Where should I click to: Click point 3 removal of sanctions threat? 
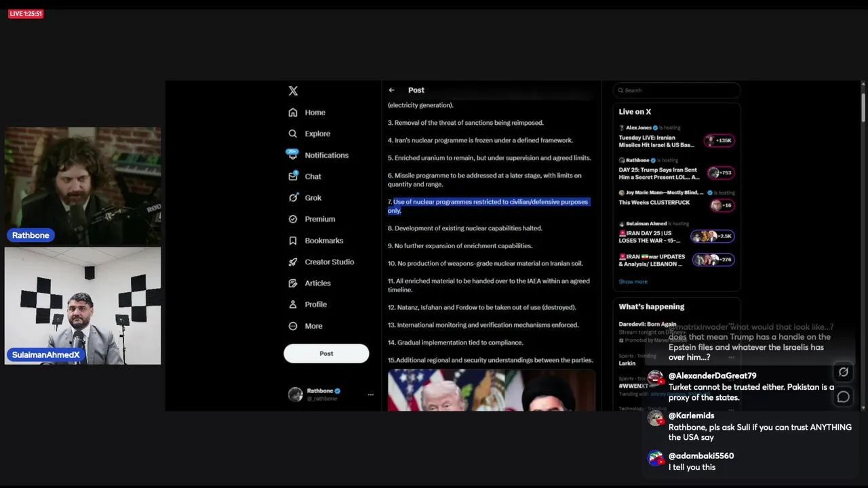click(466, 123)
